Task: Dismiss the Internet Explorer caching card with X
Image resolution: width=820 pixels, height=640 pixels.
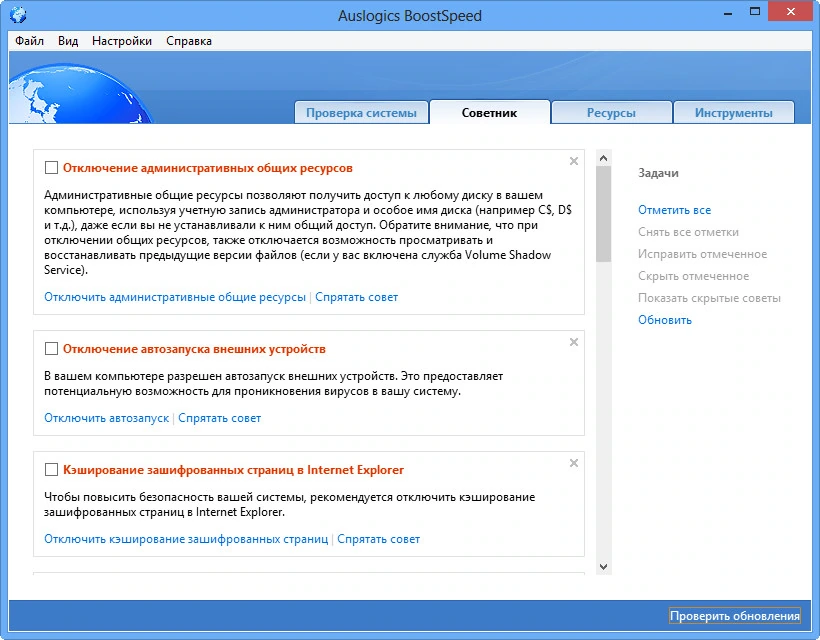Action: [574, 463]
